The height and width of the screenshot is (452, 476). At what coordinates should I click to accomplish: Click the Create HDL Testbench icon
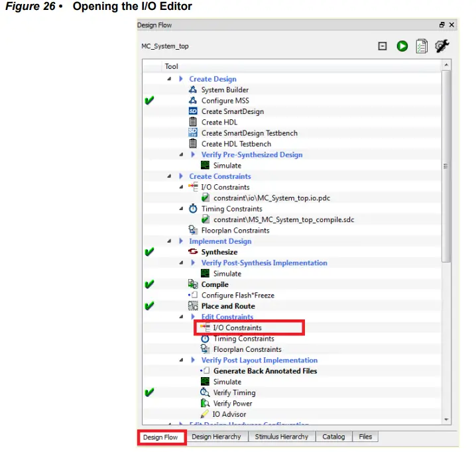tap(193, 144)
